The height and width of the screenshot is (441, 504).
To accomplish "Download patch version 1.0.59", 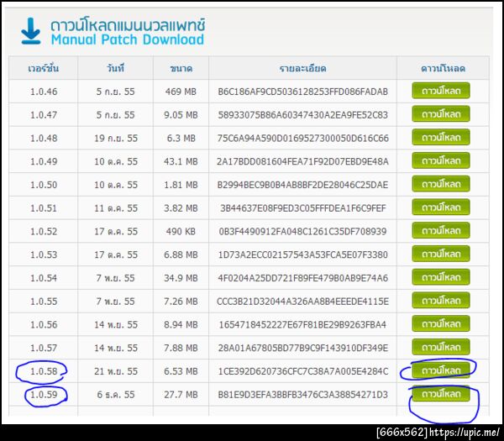I will [441, 394].
